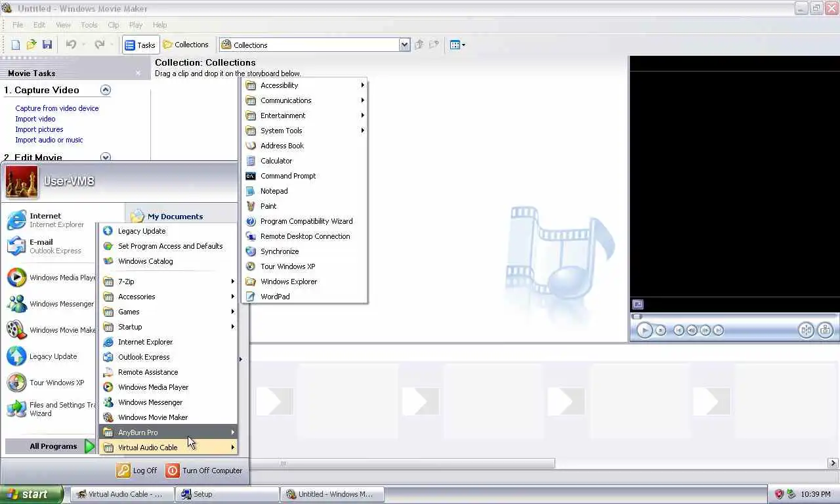Image resolution: width=840 pixels, height=504 pixels.
Task: Click the Back button in preview controls
Action: pos(679,331)
